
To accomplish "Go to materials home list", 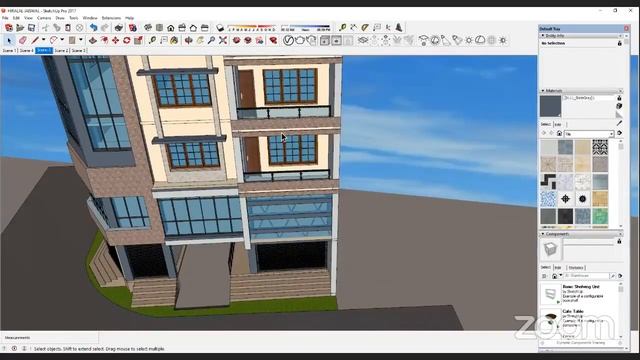I will [560, 133].
